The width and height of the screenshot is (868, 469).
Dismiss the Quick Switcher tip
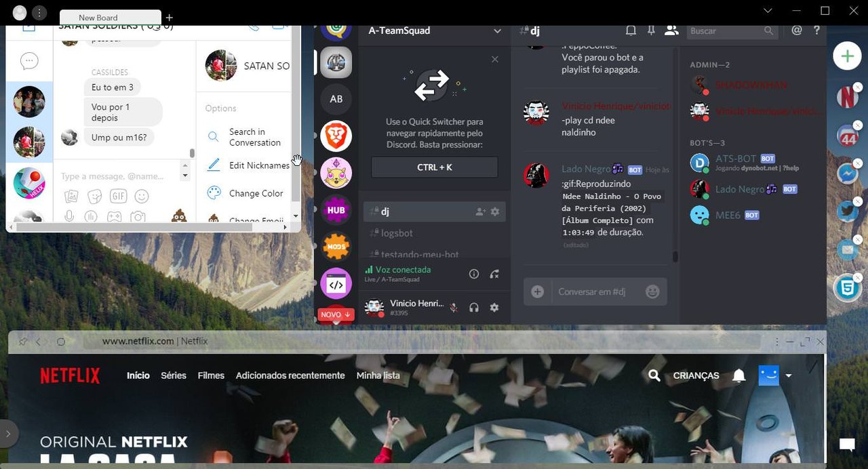coord(495,60)
